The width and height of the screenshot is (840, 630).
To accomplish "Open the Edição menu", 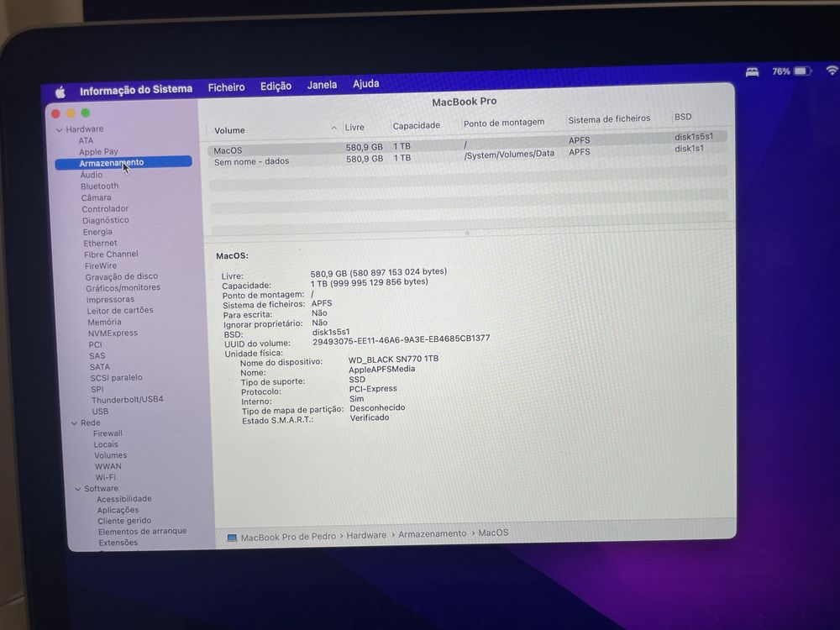I will tap(276, 87).
